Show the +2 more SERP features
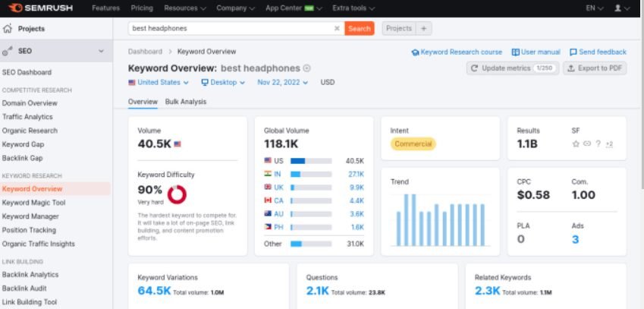 point(610,143)
